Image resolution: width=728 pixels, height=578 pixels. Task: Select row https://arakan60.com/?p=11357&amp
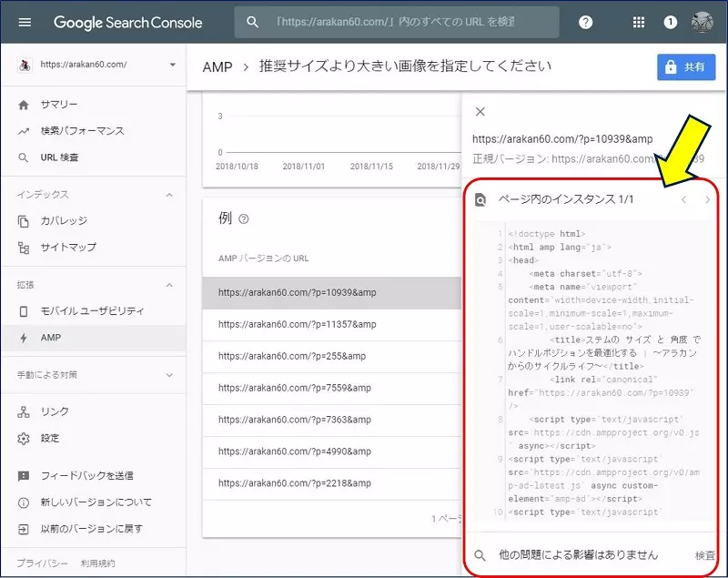pyautogui.click(x=331, y=325)
